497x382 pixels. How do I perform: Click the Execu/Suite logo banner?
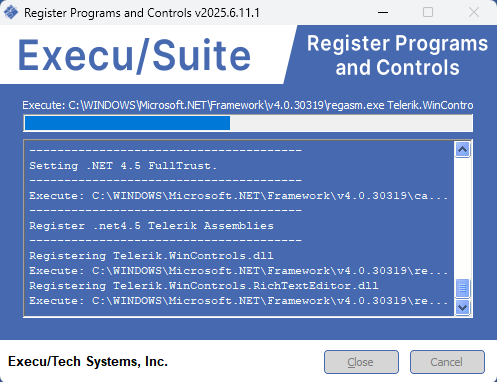[x=134, y=55]
